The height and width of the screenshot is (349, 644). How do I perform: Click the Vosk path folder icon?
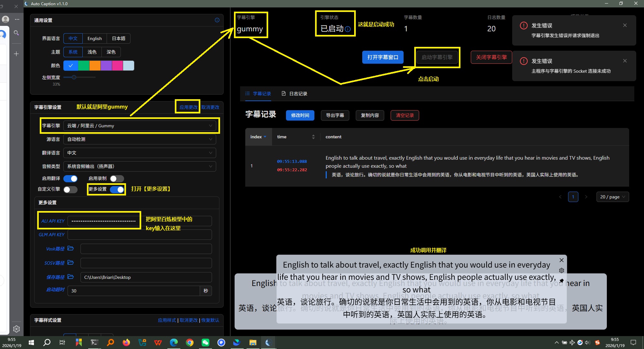pyautogui.click(x=70, y=249)
